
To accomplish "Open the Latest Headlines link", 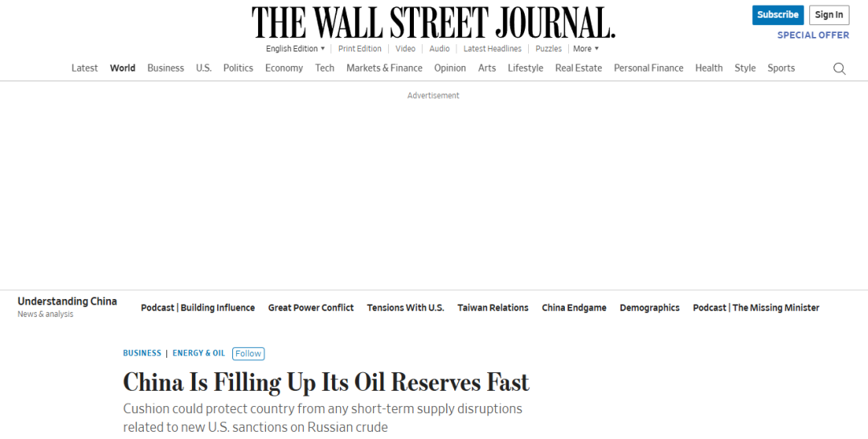I will pos(493,49).
